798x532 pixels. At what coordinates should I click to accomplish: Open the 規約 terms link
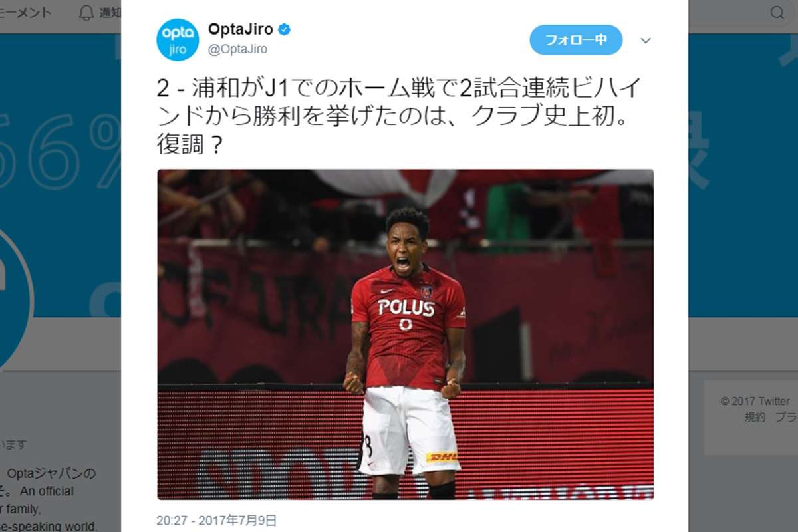(x=755, y=417)
